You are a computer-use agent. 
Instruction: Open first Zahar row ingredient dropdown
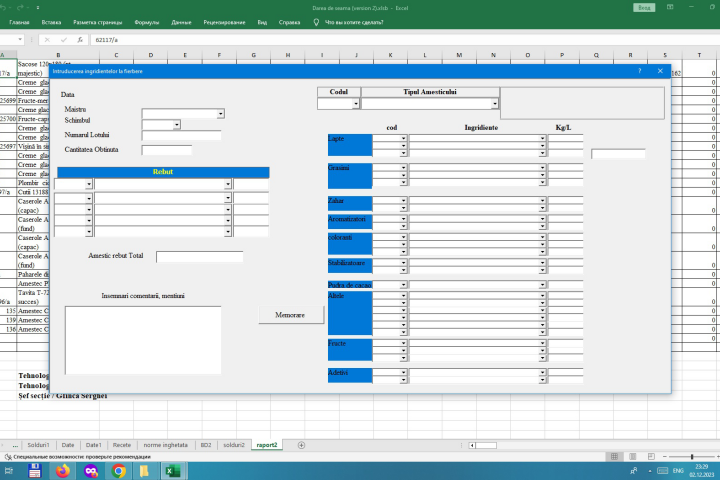pos(542,201)
